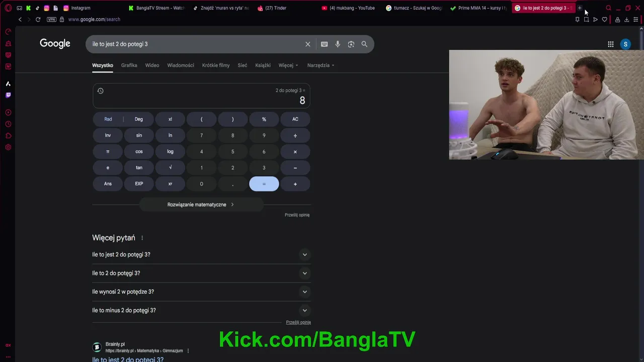This screenshot has width=644, height=362.
Task: Switch calculator to Rad mode
Action: [x=108, y=119]
